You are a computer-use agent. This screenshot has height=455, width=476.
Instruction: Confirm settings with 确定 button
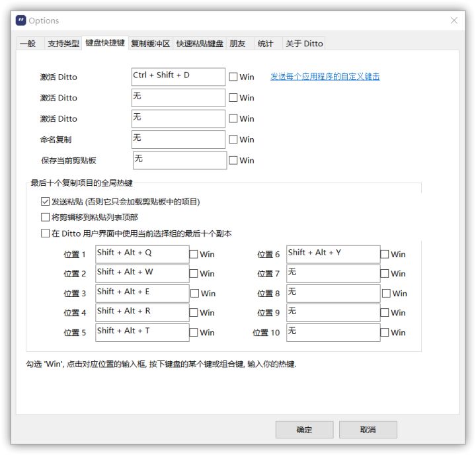click(x=304, y=430)
